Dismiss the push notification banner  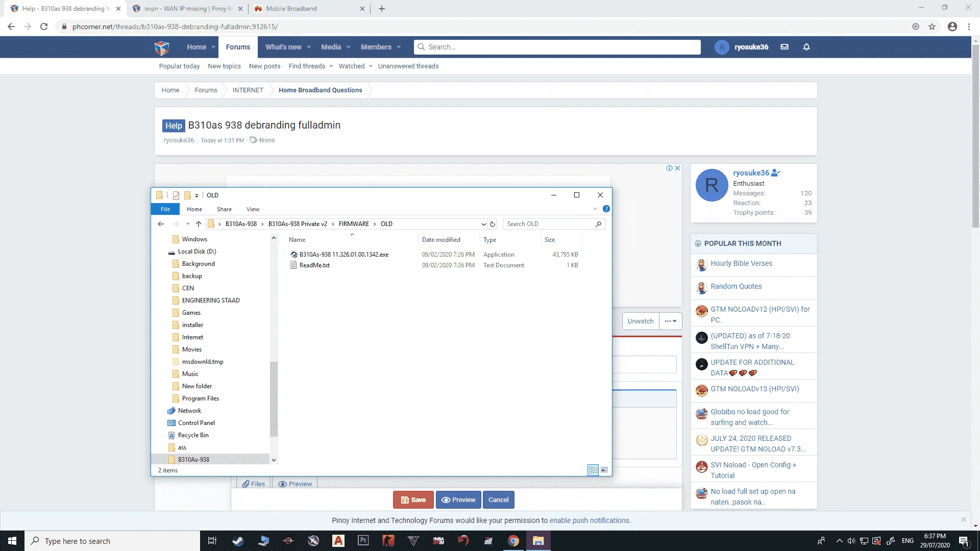pos(964,519)
